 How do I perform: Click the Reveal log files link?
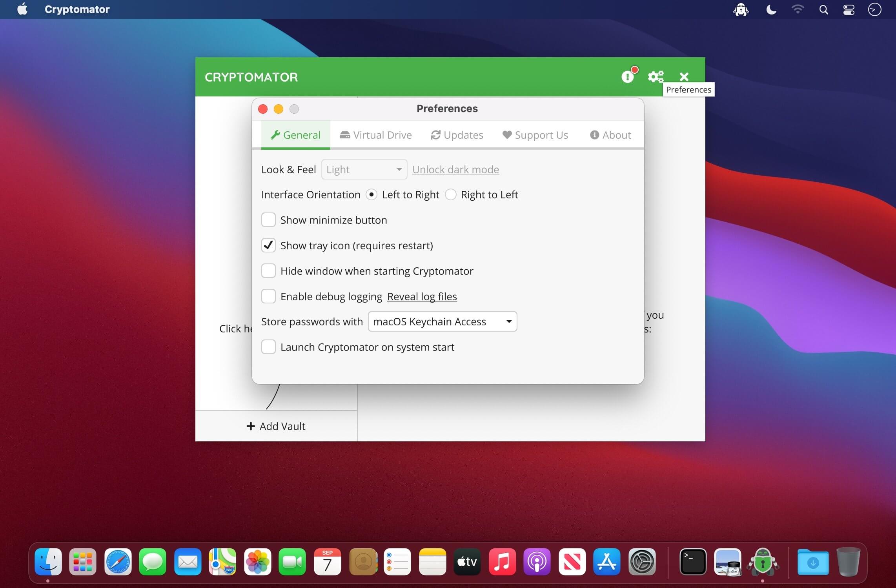pyautogui.click(x=422, y=296)
